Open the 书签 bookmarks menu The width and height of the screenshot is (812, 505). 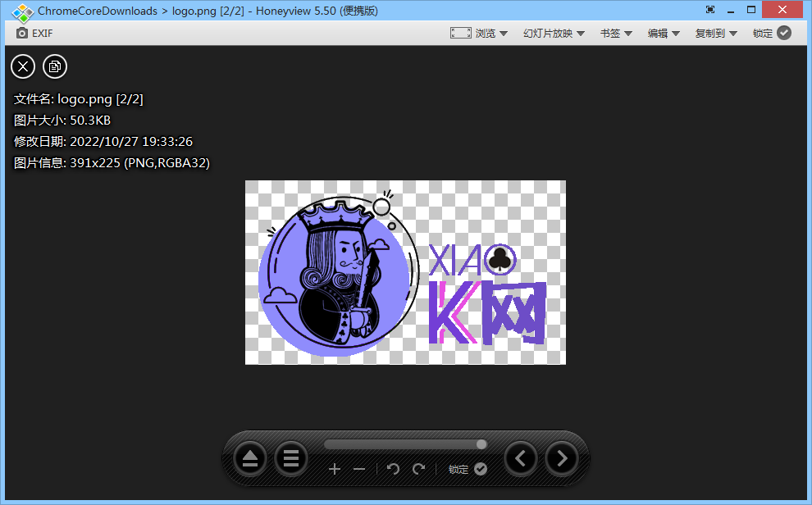[x=616, y=33]
